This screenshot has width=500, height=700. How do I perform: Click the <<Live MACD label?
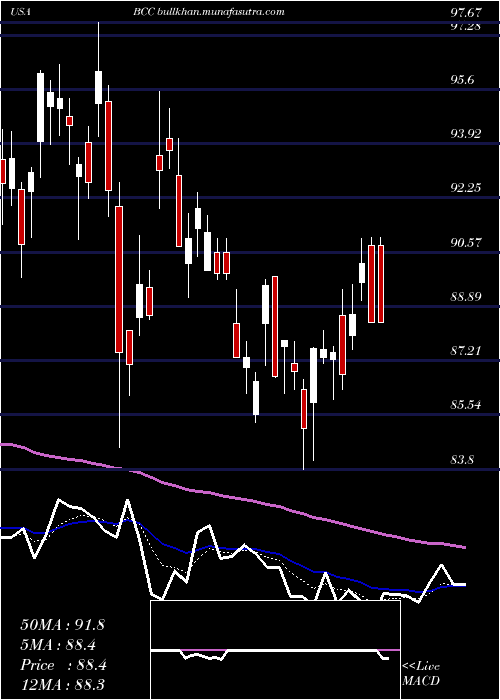pos(421,674)
